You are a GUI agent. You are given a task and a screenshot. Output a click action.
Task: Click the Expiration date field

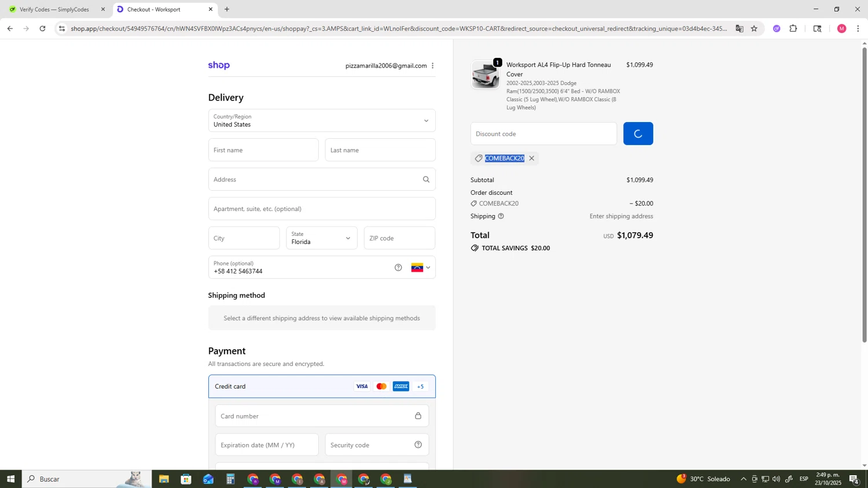[x=267, y=445]
